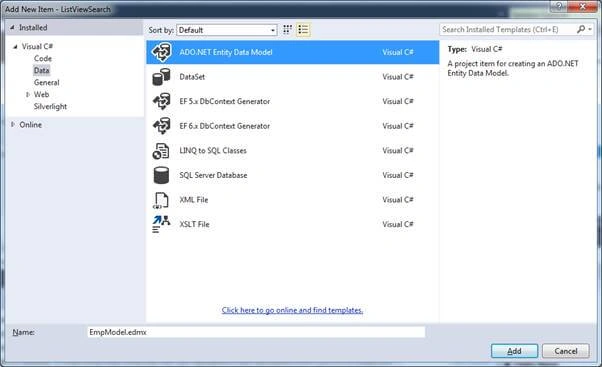
Task: Click the SQL Server Database icon
Action: click(x=161, y=175)
